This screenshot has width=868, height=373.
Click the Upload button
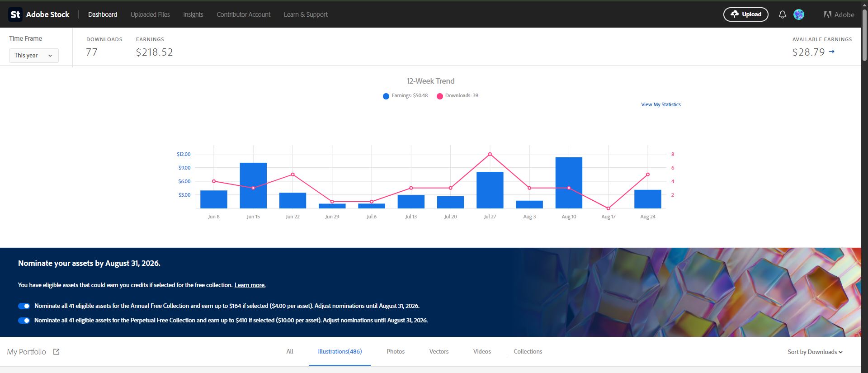[x=745, y=14]
